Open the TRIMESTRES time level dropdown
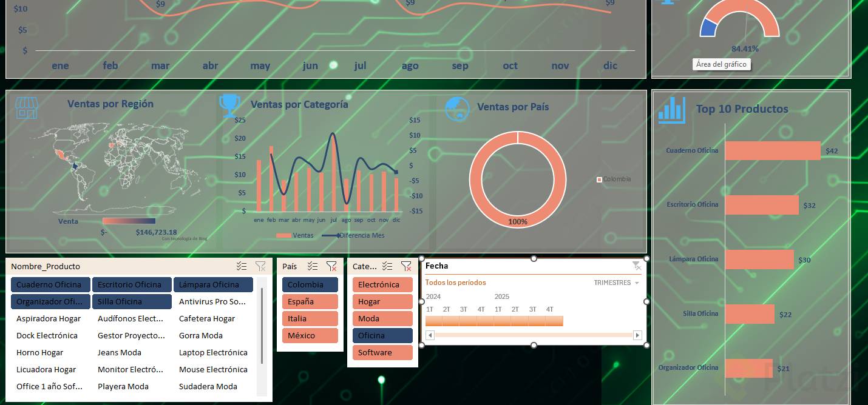This screenshot has width=868, height=405. coord(617,283)
